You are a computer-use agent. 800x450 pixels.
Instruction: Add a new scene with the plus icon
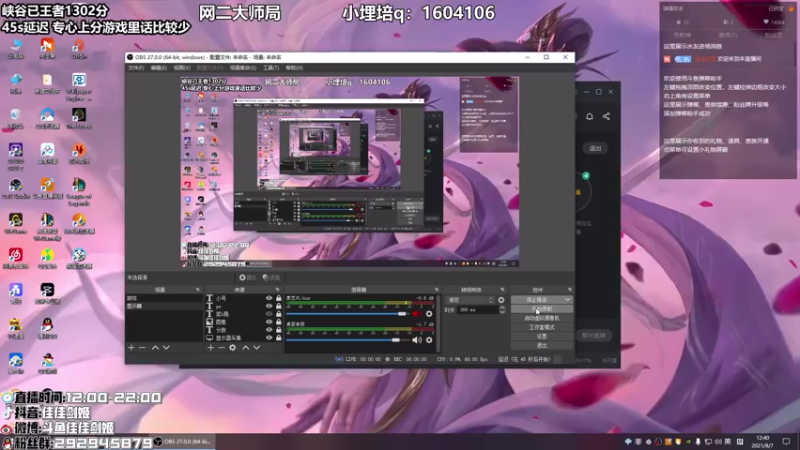coord(131,347)
